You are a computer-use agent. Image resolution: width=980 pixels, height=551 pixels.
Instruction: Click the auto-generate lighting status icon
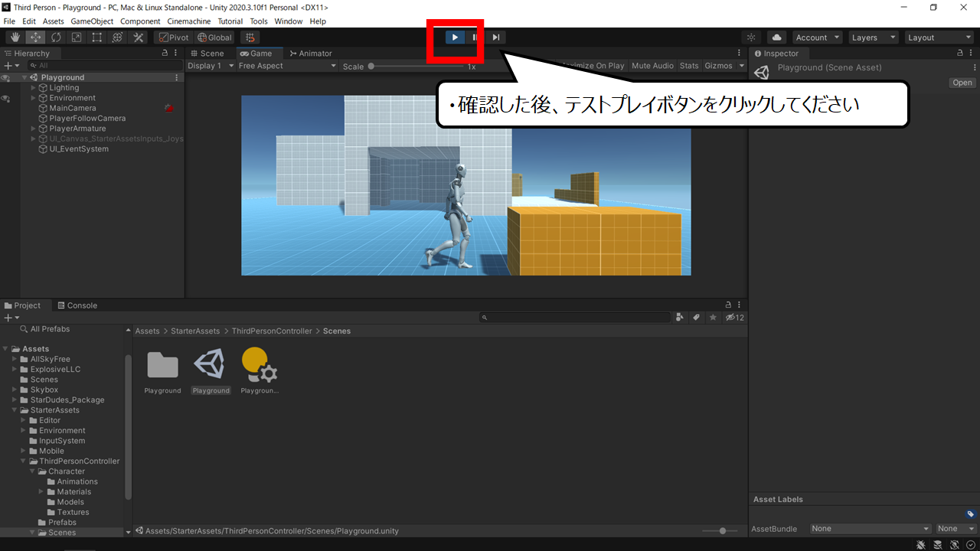pos(955,544)
